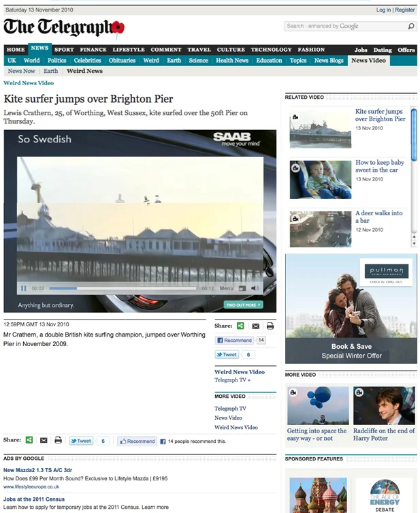Viewport: 420px width, 513px height.
Task: Print article using printer icon near Recommend
Action: point(270,326)
